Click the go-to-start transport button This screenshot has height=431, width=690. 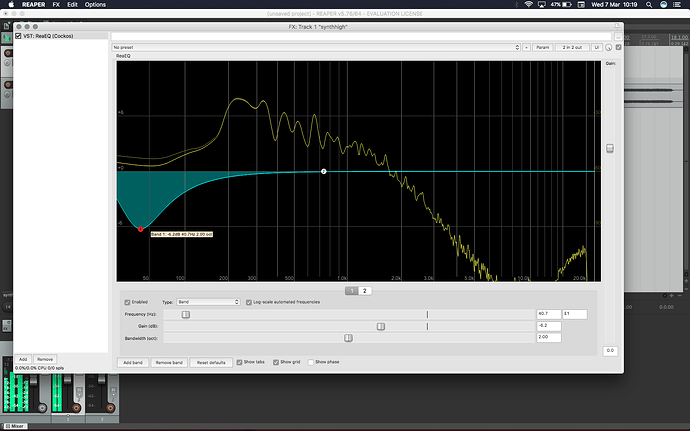point(7,307)
